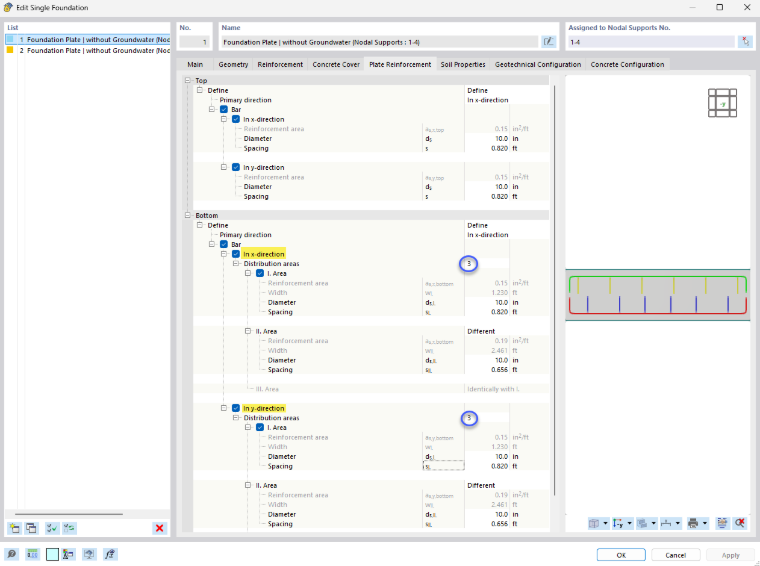
Task: Click the yellow swatch of foundation 2
Action: pos(10,50)
